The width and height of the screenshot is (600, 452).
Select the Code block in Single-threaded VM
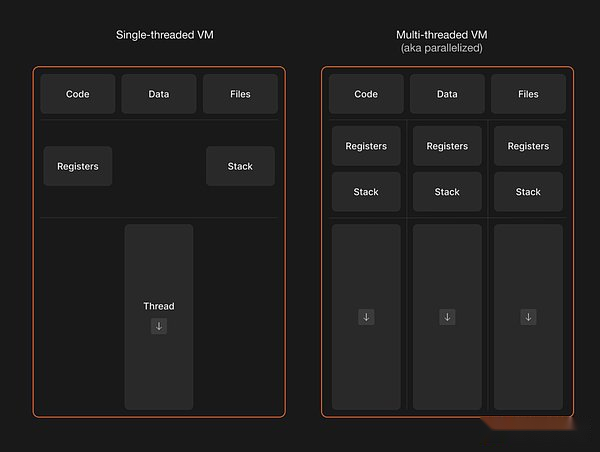(x=78, y=94)
